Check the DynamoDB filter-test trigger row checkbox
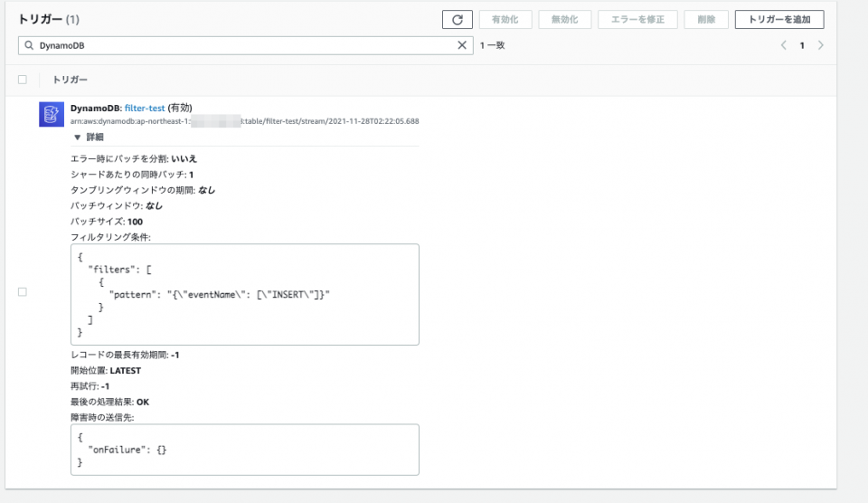868x503 pixels. click(x=22, y=292)
